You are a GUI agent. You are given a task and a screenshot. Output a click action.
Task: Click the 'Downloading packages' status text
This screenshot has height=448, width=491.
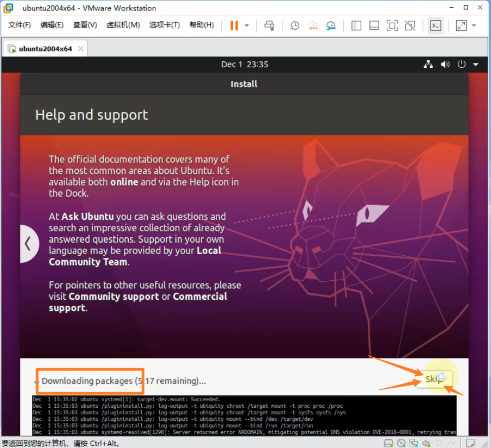coord(124,381)
